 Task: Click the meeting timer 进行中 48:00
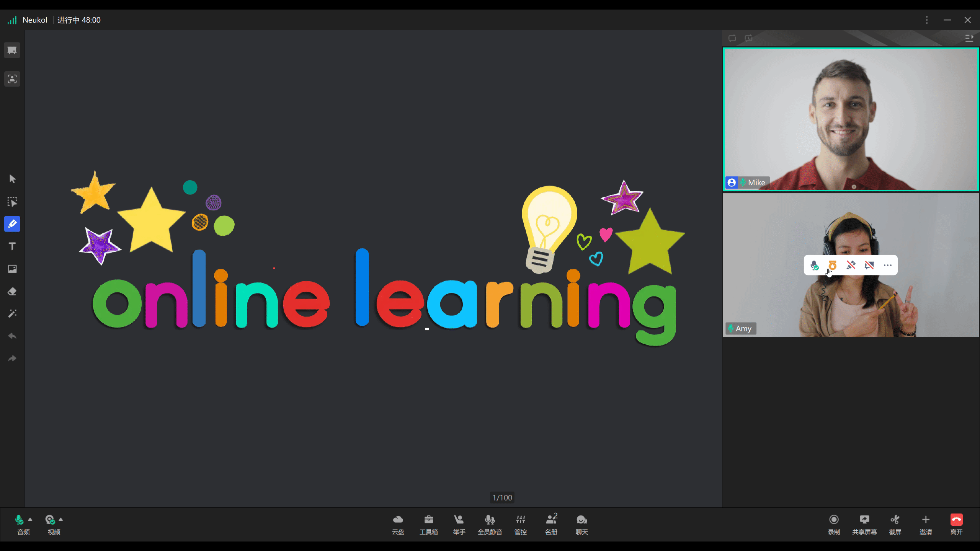tap(79, 20)
